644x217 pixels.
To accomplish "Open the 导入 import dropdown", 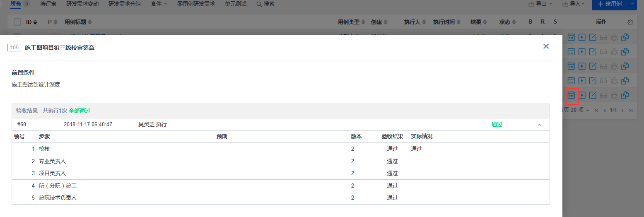I will [574, 4].
